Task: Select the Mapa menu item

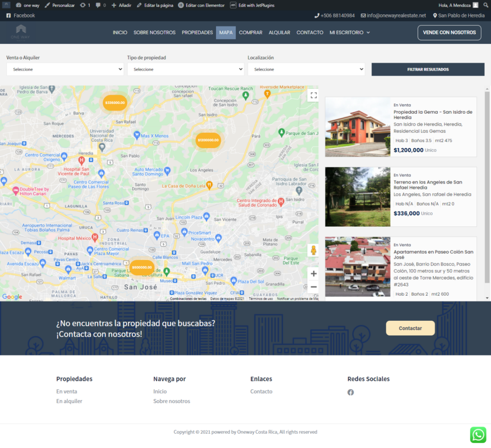Action: (226, 32)
